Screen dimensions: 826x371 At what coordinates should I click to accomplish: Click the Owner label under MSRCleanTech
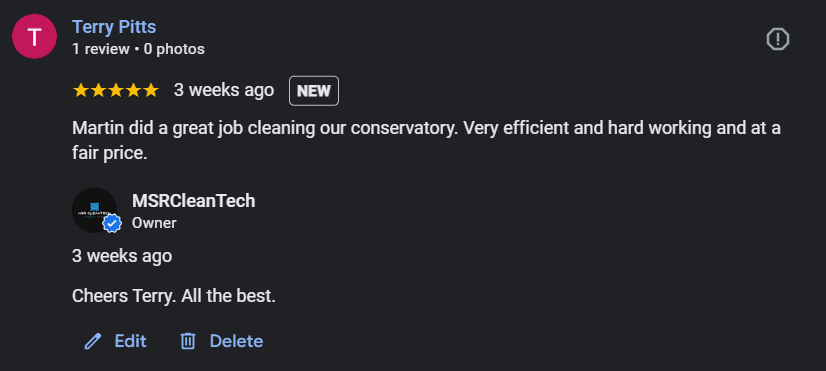coord(154,223)
